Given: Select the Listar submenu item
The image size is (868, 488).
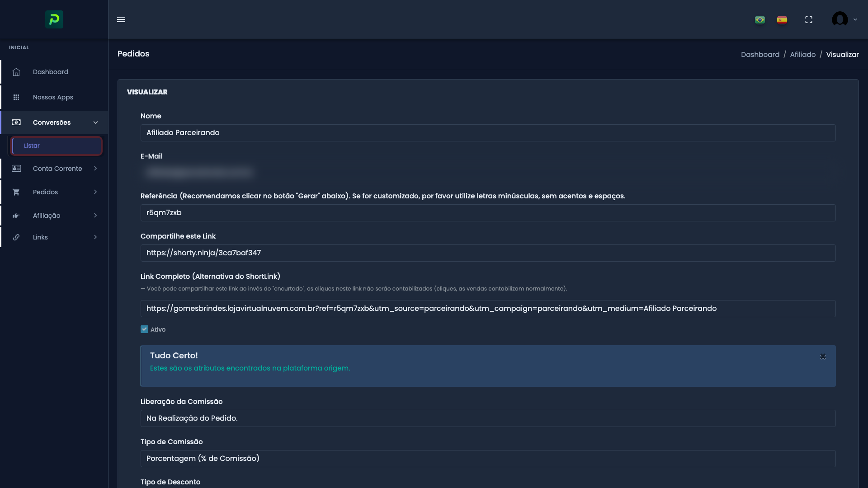Looking at the screenshot, I should tap(57, 146).
